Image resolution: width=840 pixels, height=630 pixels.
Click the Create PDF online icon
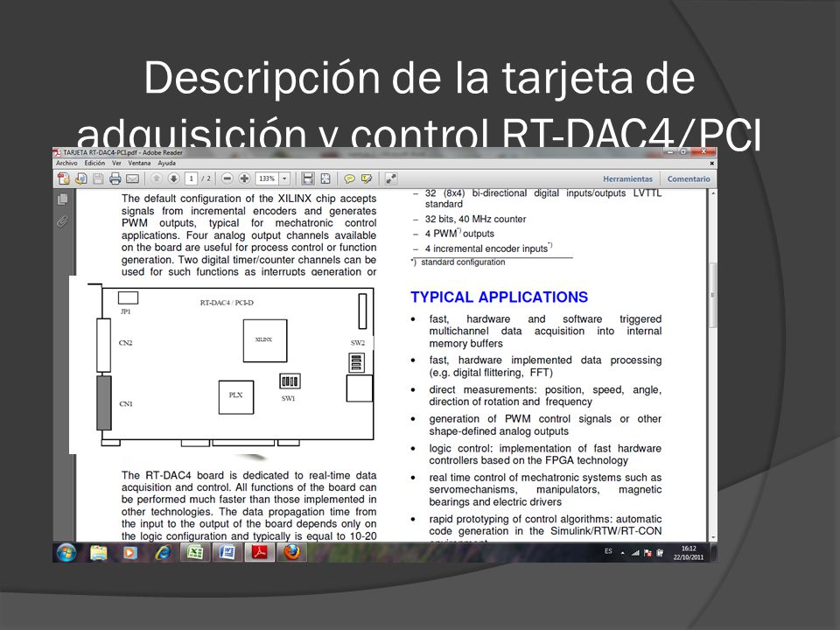(64, 178)
